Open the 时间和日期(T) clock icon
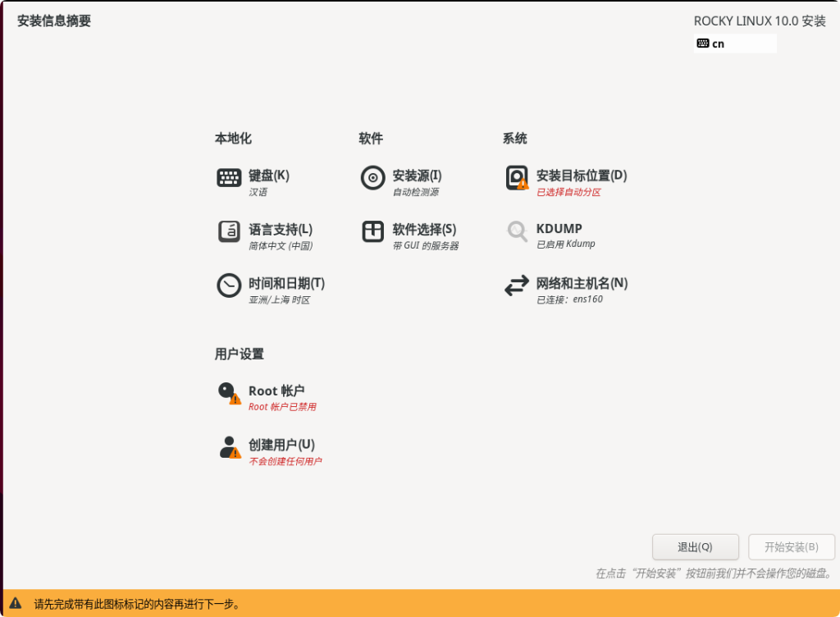 click(x=227, y=286)
